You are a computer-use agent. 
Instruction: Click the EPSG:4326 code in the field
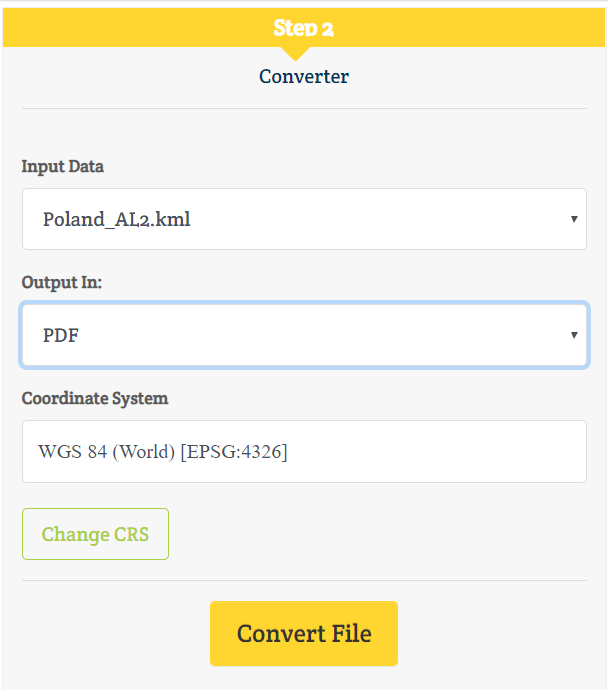point(234,452)
